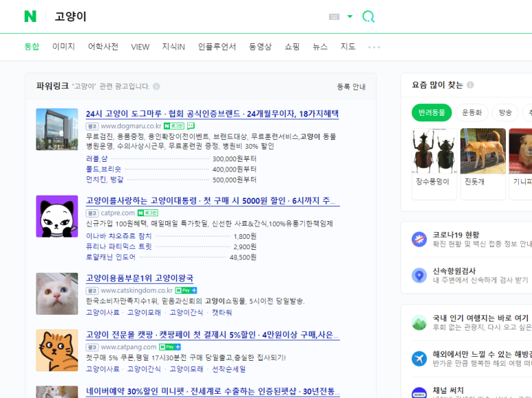Viewport: 532px width, 398px height.
Task: Open the 고양이대통령 ad title
Action: pos(213,200)
